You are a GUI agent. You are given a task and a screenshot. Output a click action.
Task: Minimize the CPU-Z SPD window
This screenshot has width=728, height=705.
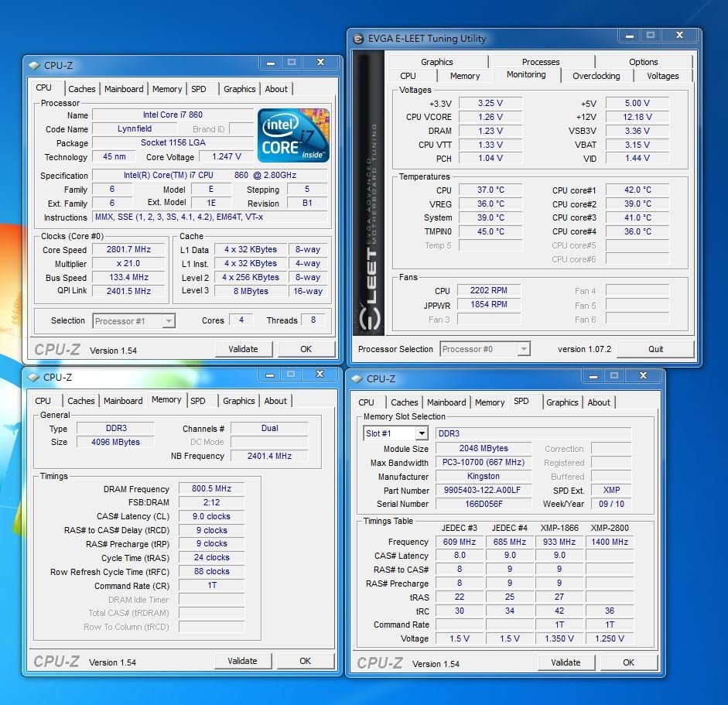593,376
